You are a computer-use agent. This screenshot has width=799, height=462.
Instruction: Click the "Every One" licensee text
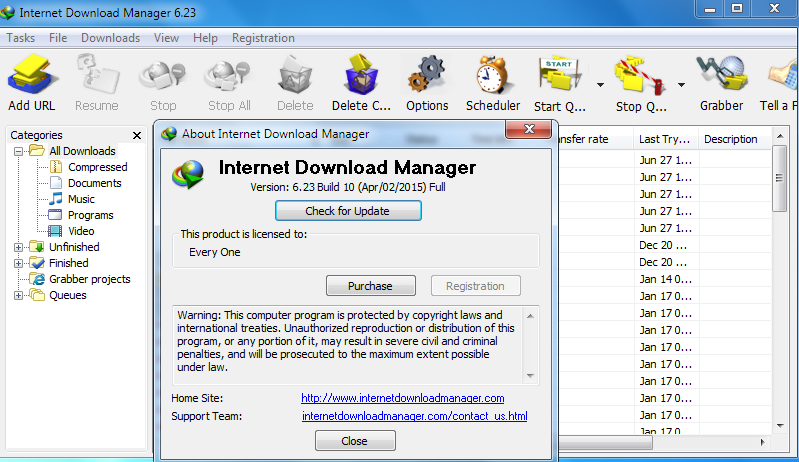click(x=215, y=252)
